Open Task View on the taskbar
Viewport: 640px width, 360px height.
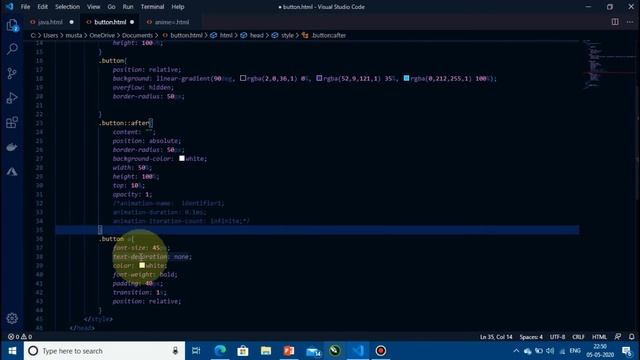(x=196, y=351)
